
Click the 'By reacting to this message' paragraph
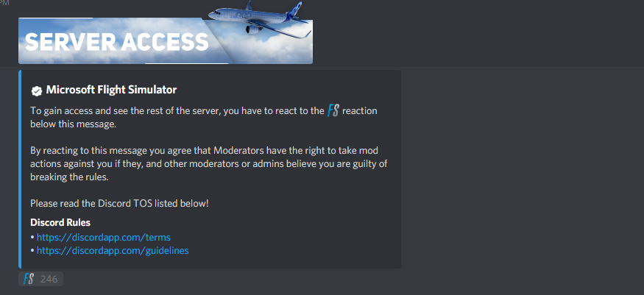[208, 164]
